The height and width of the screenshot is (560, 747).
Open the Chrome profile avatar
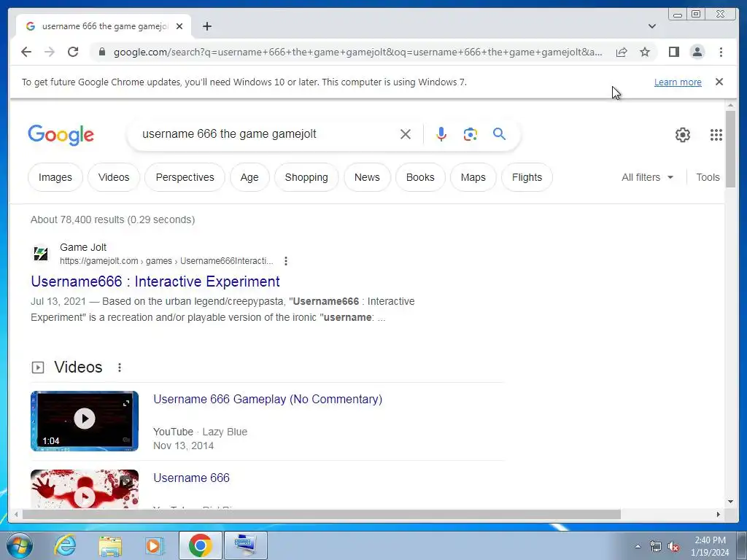[x=697, y=52]
